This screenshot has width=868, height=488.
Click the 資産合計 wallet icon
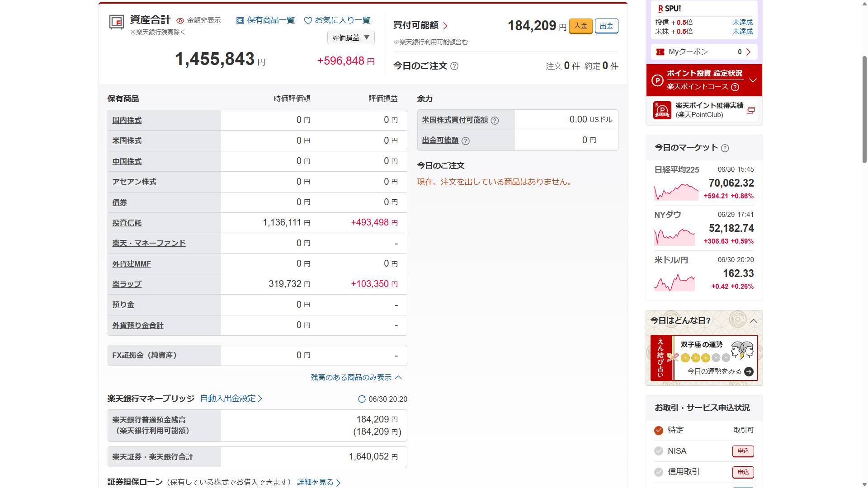(x=117, y=22)
